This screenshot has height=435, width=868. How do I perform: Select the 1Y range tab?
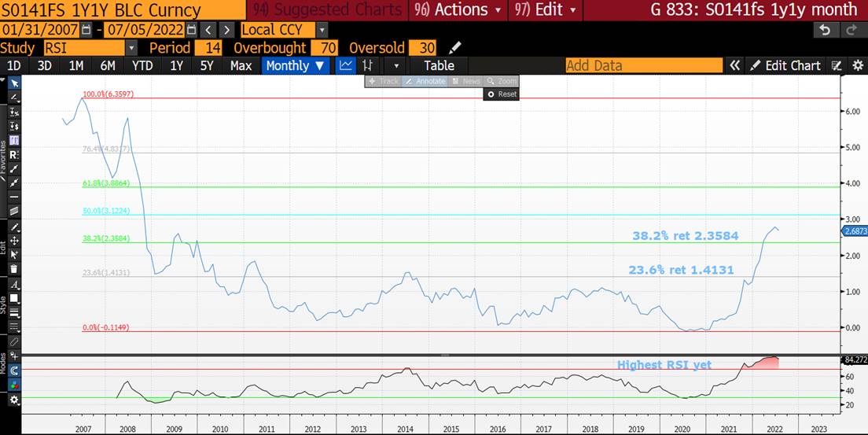177,65
